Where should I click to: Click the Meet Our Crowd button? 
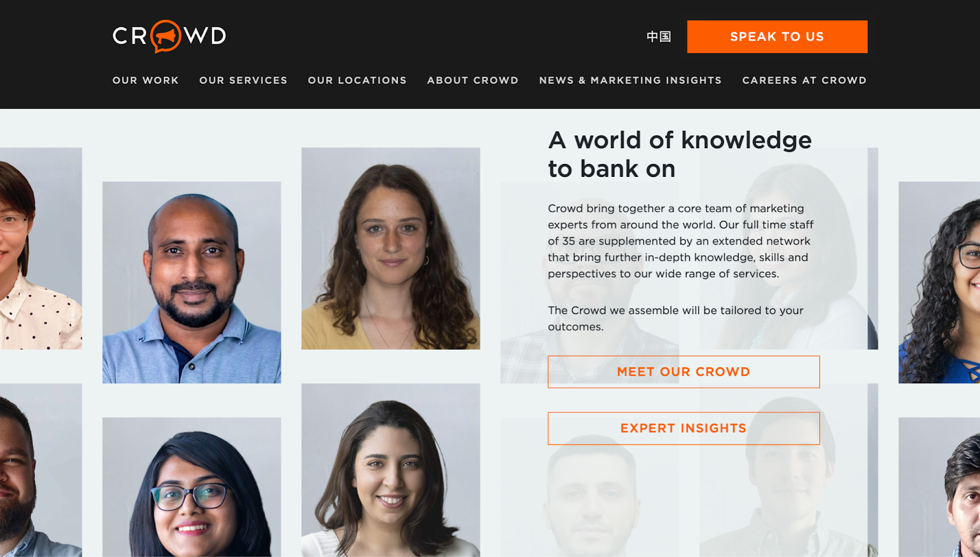[x=684, y=372]
